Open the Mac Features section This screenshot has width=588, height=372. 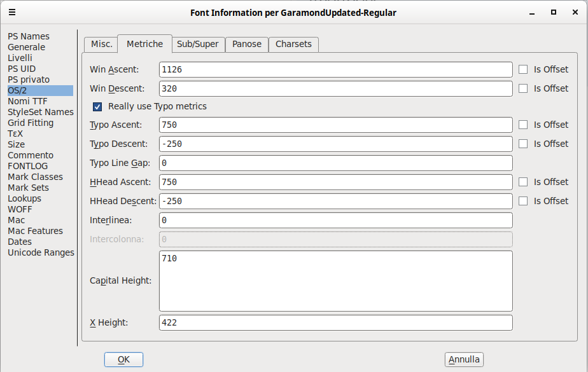[x=35, y=231]
